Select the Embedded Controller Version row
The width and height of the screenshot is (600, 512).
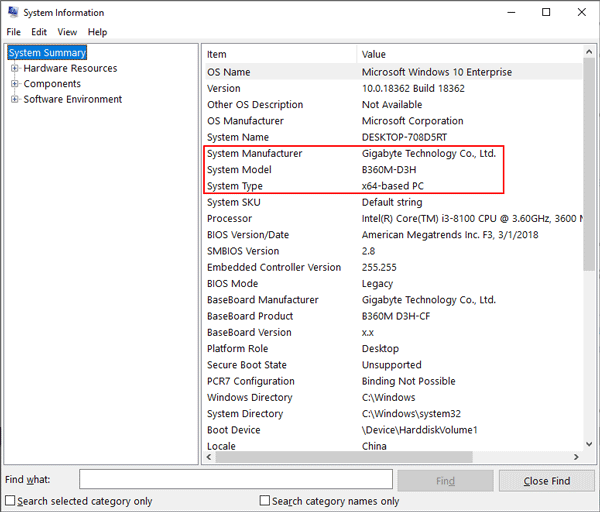(393, 267)
